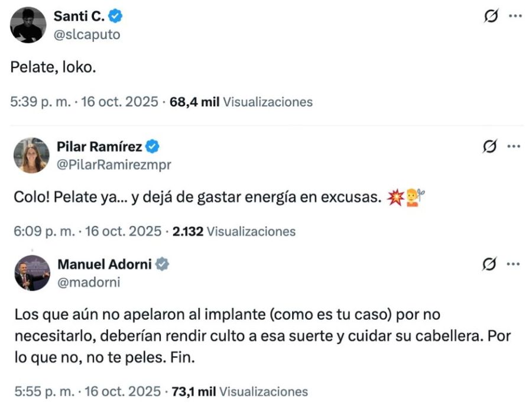Image resolution: width=532 pixels, height=411 pixels.
Task: Visit the @PilarRamirezmpr handle link
Action: [114, 164]
